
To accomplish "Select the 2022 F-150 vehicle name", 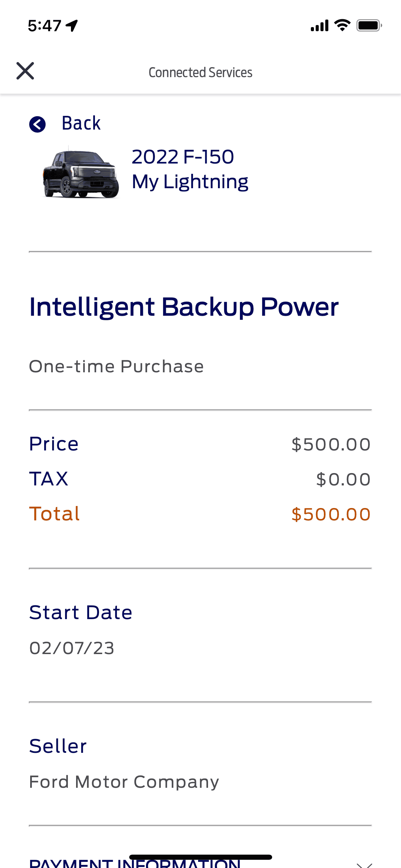I will 183,157.
